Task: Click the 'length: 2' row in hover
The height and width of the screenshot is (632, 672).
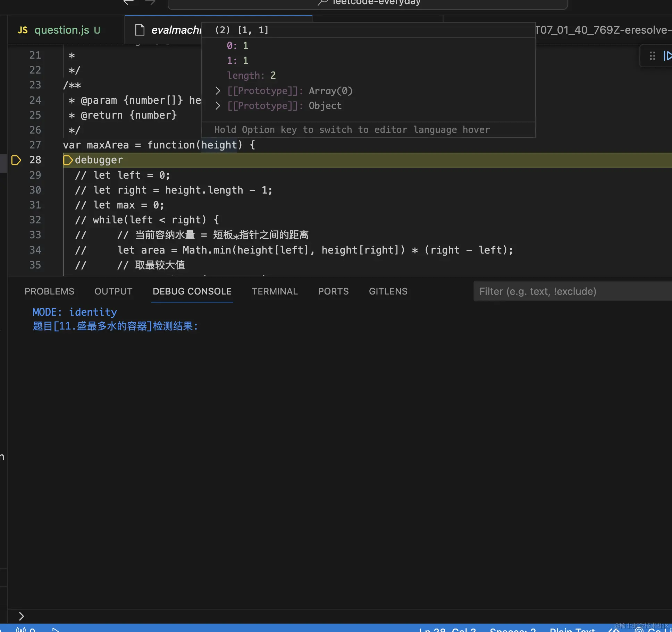Action: point(251,76)
